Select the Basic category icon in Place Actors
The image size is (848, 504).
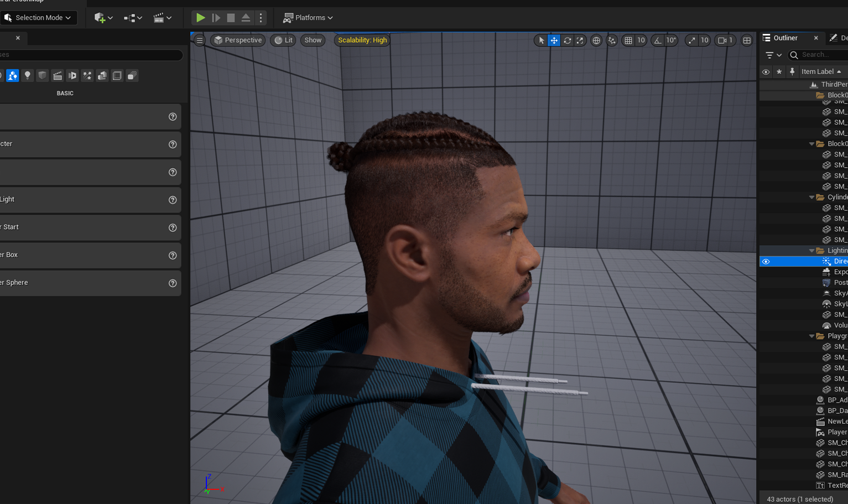pos(12,76)
